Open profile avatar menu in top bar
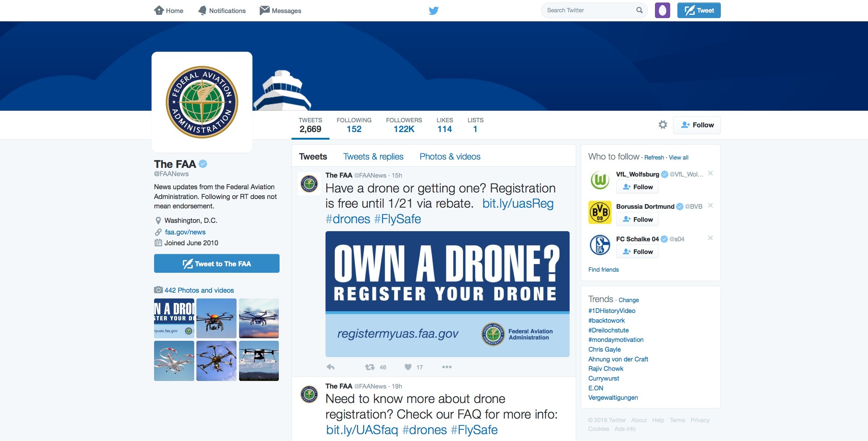The width and height of the screenshot is (868, 441). [x=662, y=10]
